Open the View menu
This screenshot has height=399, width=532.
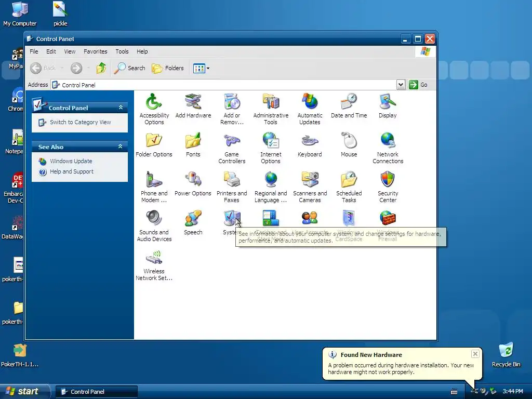70,51
